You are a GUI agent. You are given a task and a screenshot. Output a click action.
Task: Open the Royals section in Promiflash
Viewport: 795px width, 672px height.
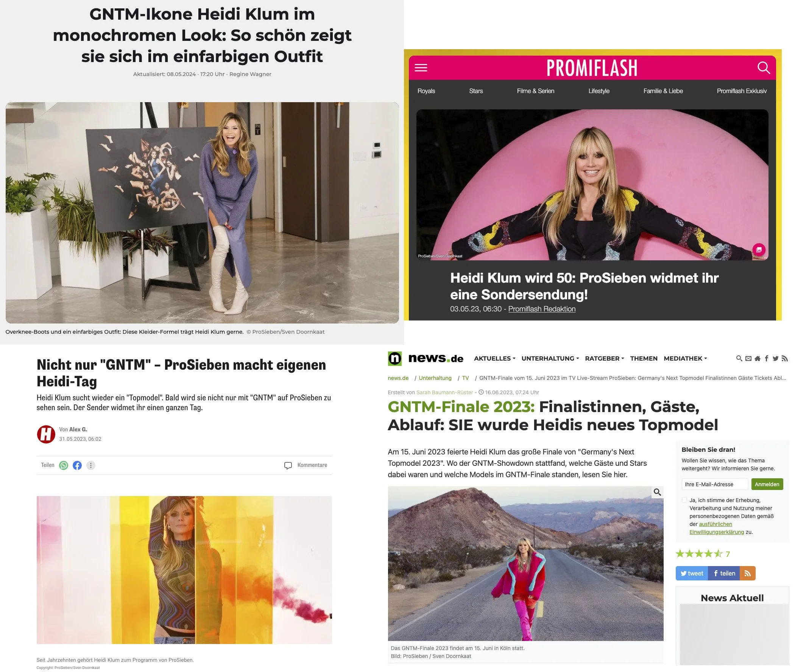(x=426, y=91)
